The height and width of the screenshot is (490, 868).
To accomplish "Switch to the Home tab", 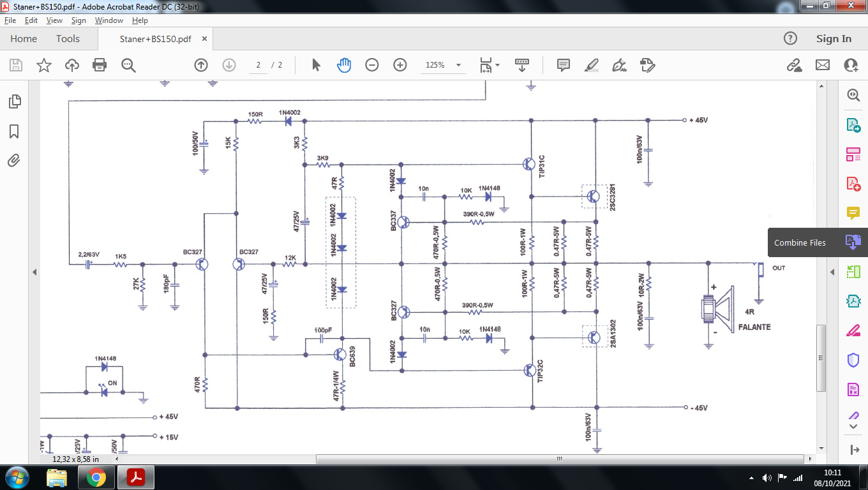I will click(x=24, y=39).
